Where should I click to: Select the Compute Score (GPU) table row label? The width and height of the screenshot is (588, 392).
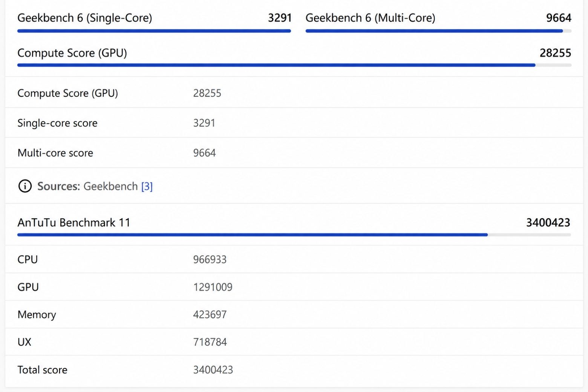[x=68, y=93]
